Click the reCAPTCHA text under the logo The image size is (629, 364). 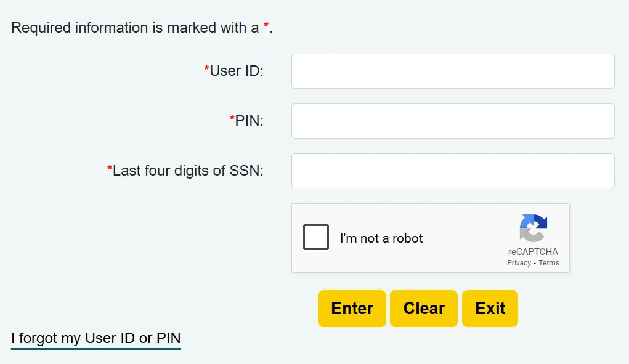533,252
